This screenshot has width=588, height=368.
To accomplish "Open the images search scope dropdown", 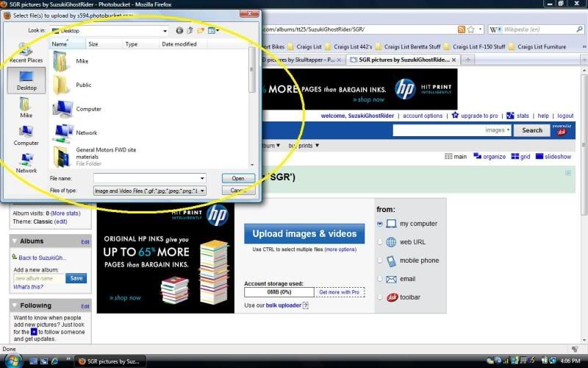I will coord(498,130).
